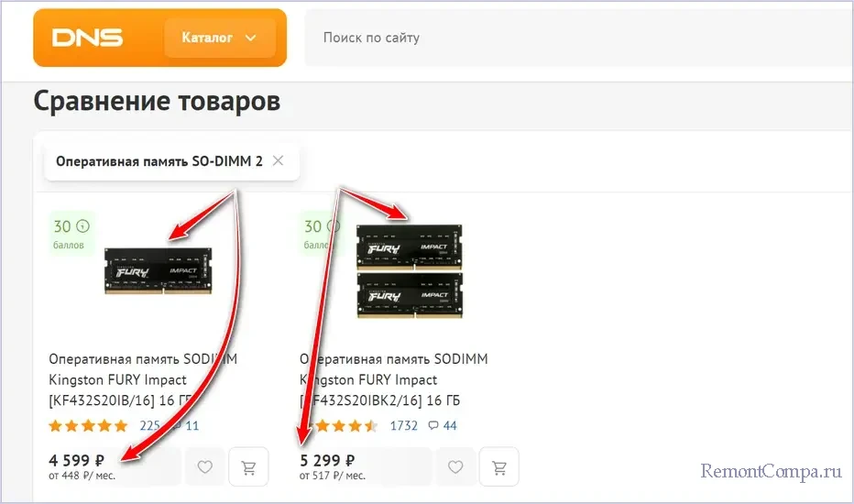Click the Поиск по сайту search field
Screen dimensions: 854x504
[578, 38]
